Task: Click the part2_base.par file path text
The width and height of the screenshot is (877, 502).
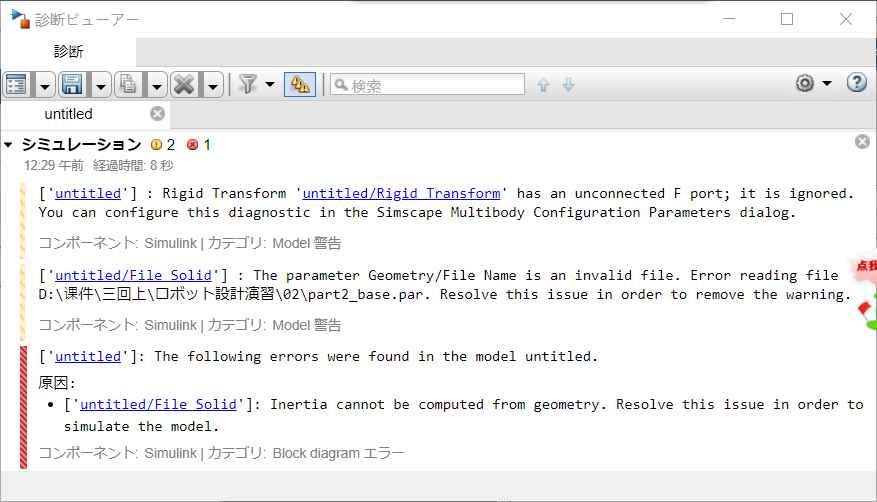Action: pos(230,294)
